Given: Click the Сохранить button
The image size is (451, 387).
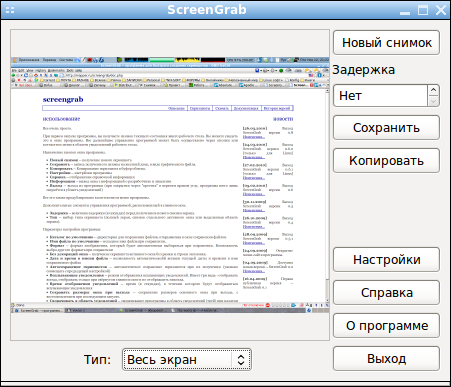Looking at the screenshot, I should point(386,128).
